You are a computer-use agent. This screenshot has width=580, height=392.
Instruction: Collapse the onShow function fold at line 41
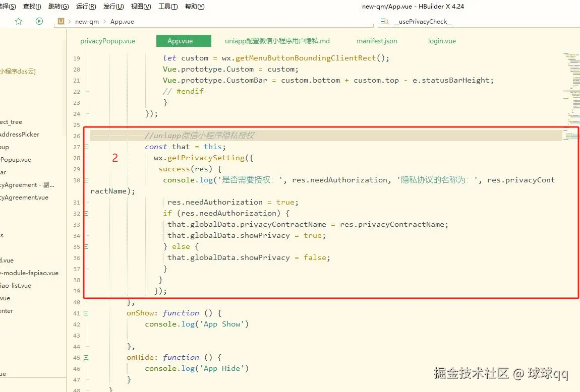86,313
